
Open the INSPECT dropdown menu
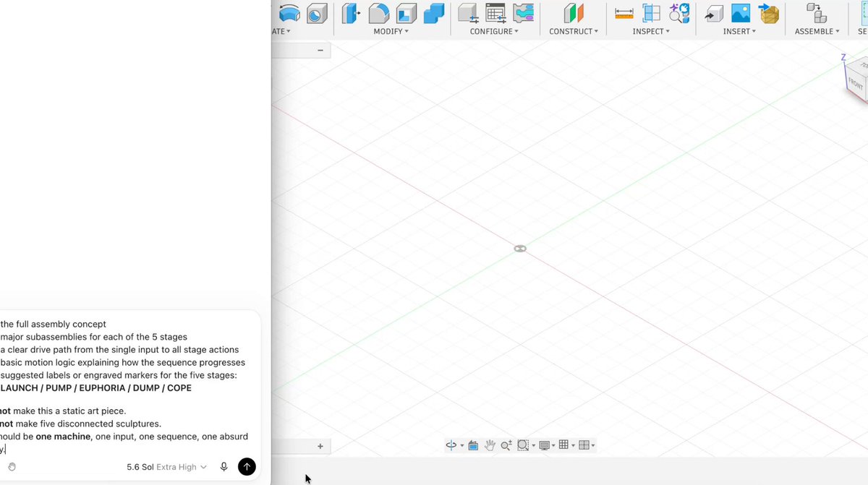pyautogui.click(x=651, y=32)
